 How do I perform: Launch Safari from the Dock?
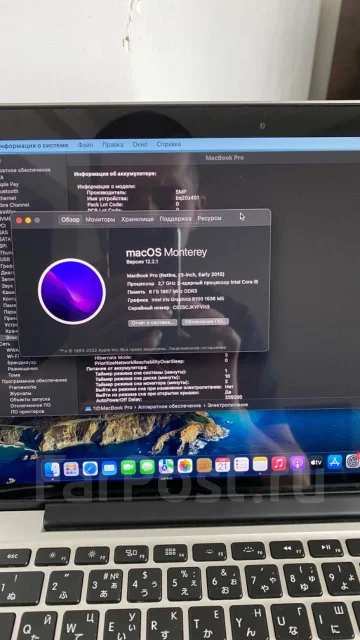pos(90,469)
